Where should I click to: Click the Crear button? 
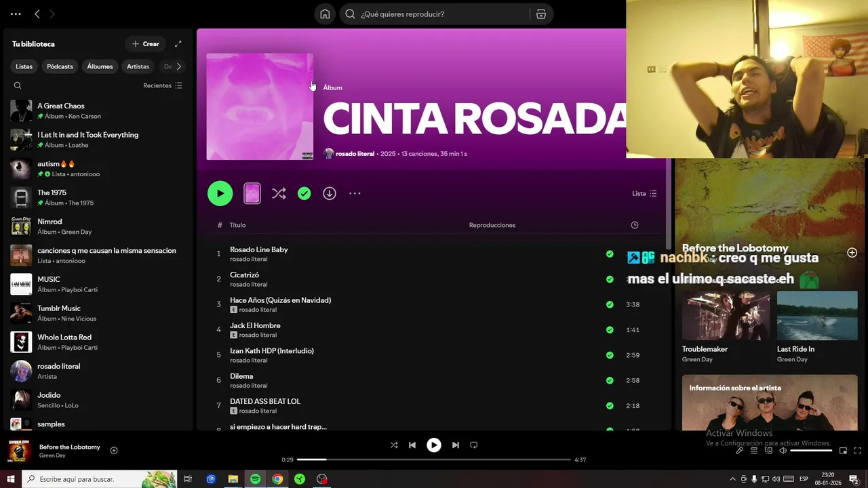(146, 44)
